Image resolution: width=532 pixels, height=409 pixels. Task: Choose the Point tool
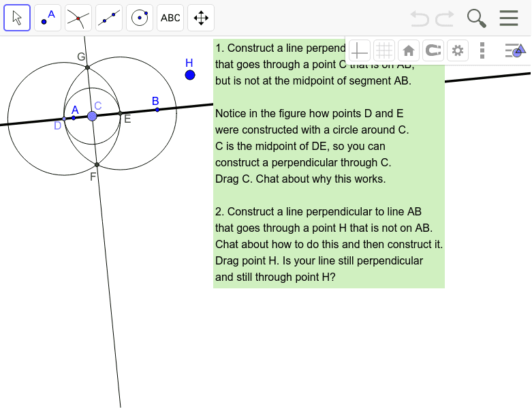[x=48, y=18]
